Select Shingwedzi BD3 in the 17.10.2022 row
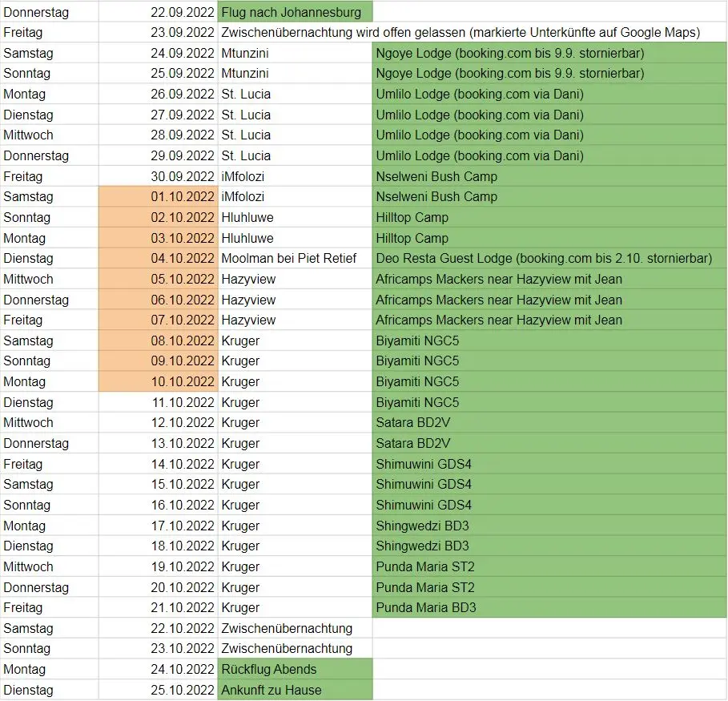The width and height of the screenshot is (728, 701). tap(549, 526)
